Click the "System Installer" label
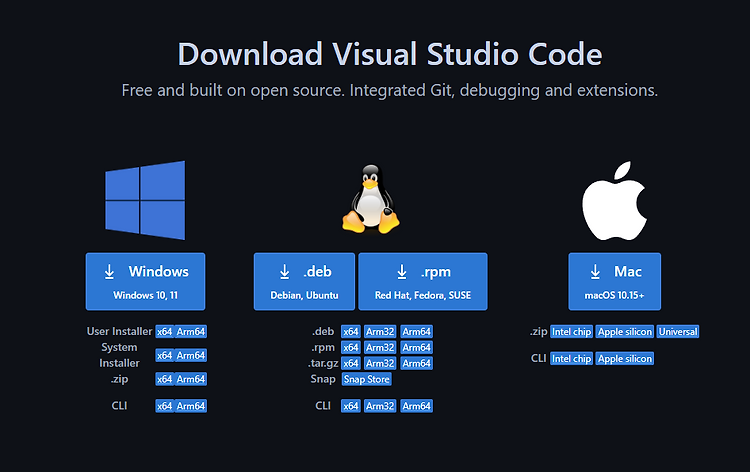Viewport: 750px width, 472px height. point(119,355)
